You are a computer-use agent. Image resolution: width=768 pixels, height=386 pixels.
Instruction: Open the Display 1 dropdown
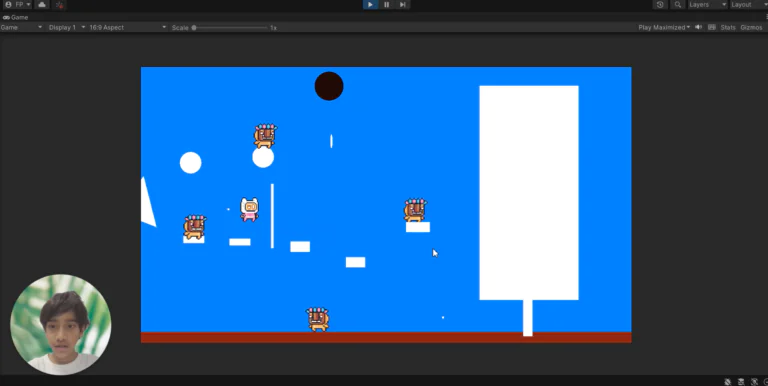[x=67, y=27]
